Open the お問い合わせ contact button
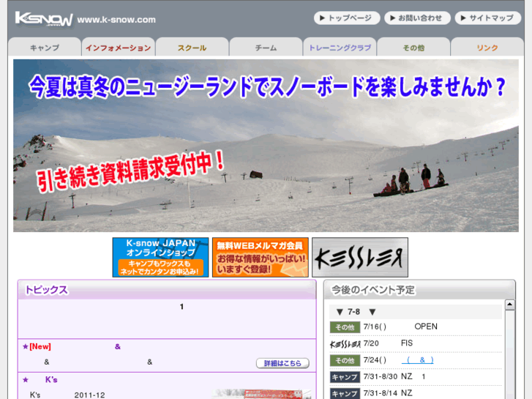This screenshot has height=399, width=532. pyautogui.click(x=417, y=18)
